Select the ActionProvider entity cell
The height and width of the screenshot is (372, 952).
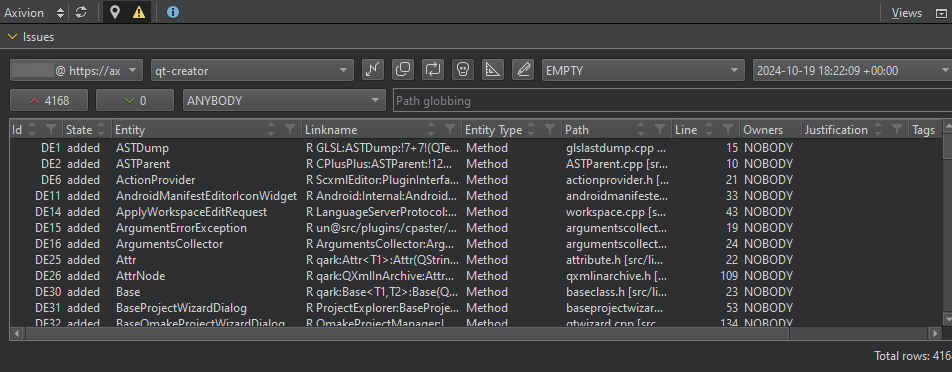(206, 180)
